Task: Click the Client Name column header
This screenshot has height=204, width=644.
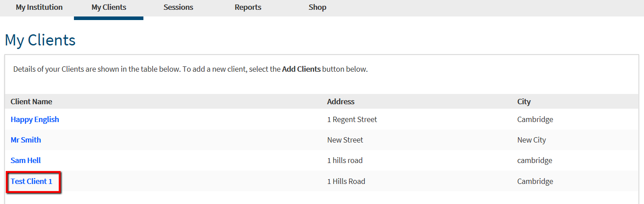Action: pos(31,102)
